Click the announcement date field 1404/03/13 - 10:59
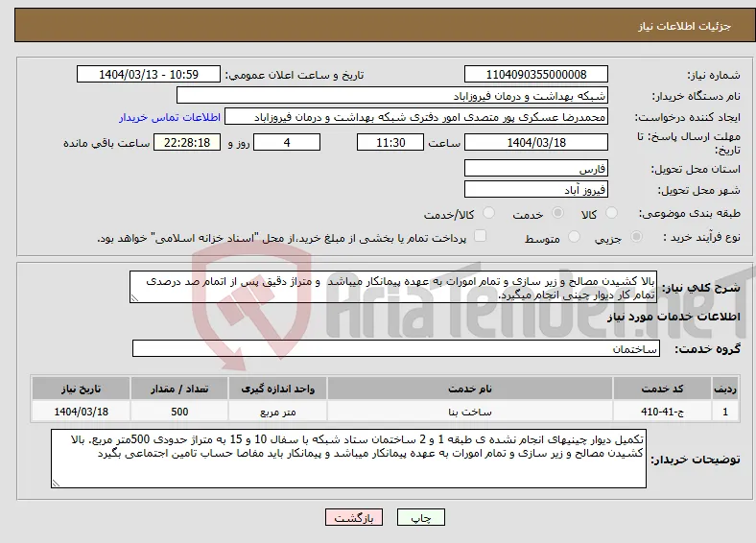This screenshot has height=543, width=756. click(x=149, y=74)
